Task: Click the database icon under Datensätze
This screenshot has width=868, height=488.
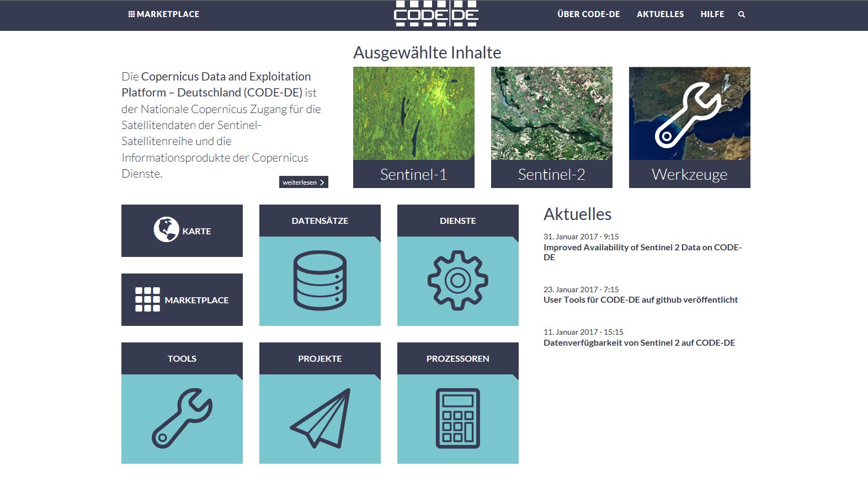Action: [320, 280]
